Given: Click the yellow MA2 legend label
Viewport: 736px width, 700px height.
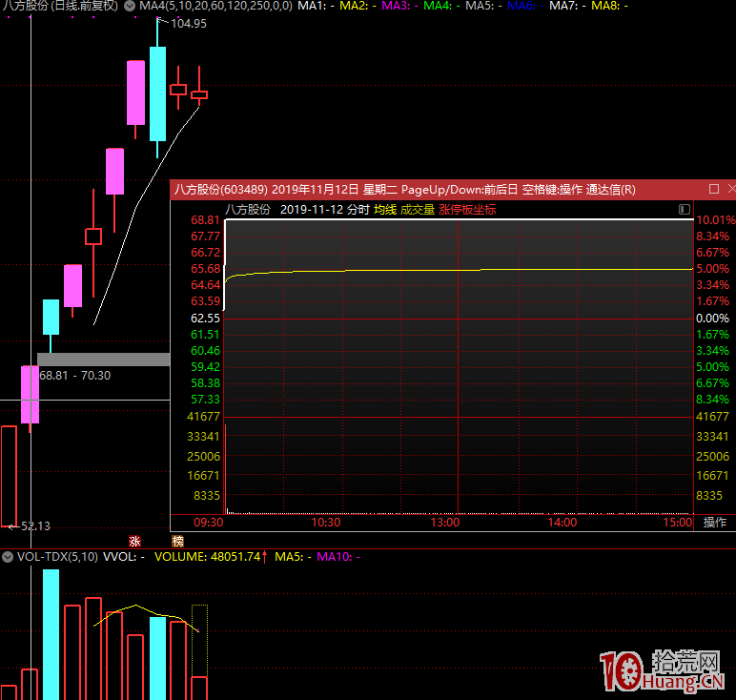Looking at the screenshot, I should [358, 6].
